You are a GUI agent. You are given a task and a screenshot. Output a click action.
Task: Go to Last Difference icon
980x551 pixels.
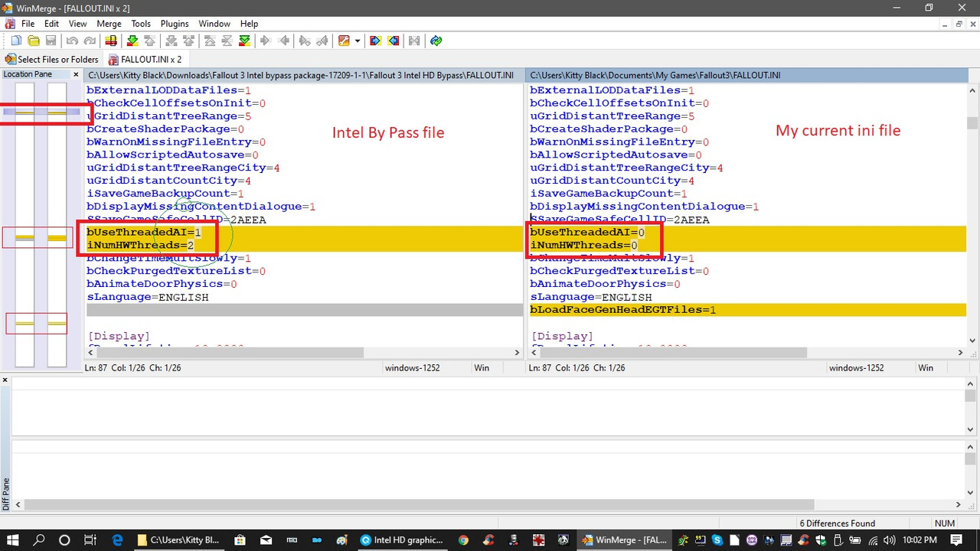pos(245,41)
